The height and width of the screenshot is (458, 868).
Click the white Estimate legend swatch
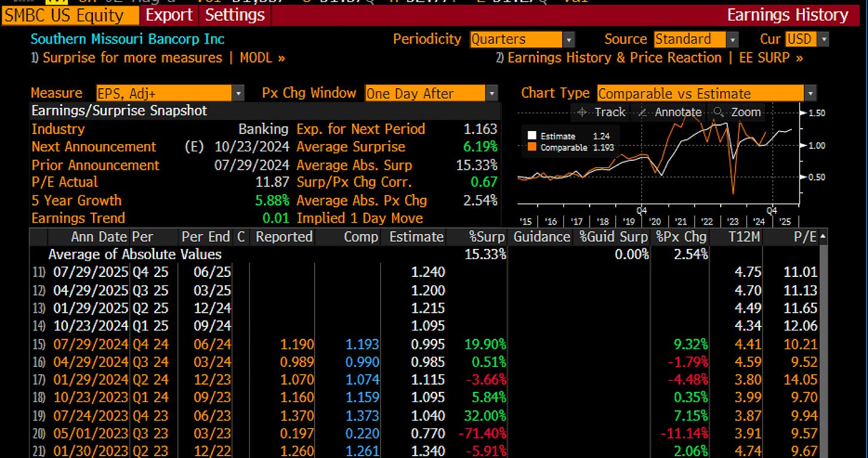532,136
